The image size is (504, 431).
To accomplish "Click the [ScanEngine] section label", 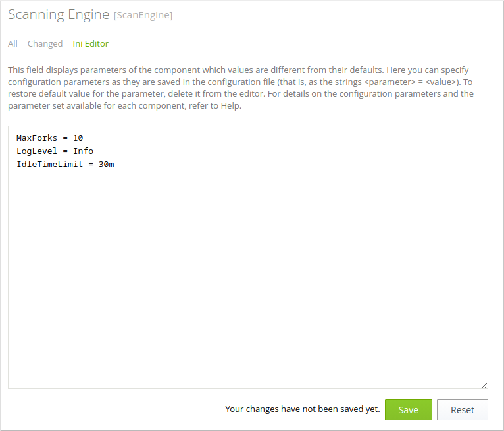I will (143, 15).
